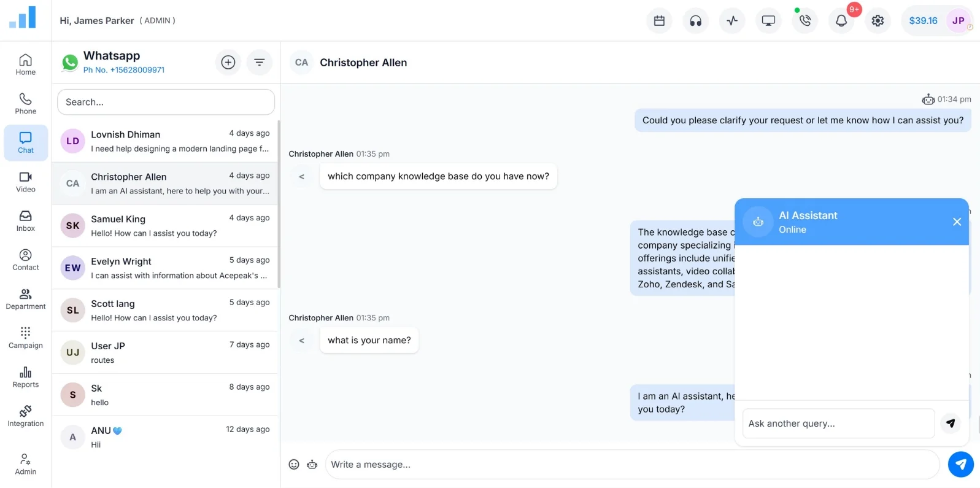Focus the chat Search field
Viewport: 980px width, 488px height.
point(166,102)
